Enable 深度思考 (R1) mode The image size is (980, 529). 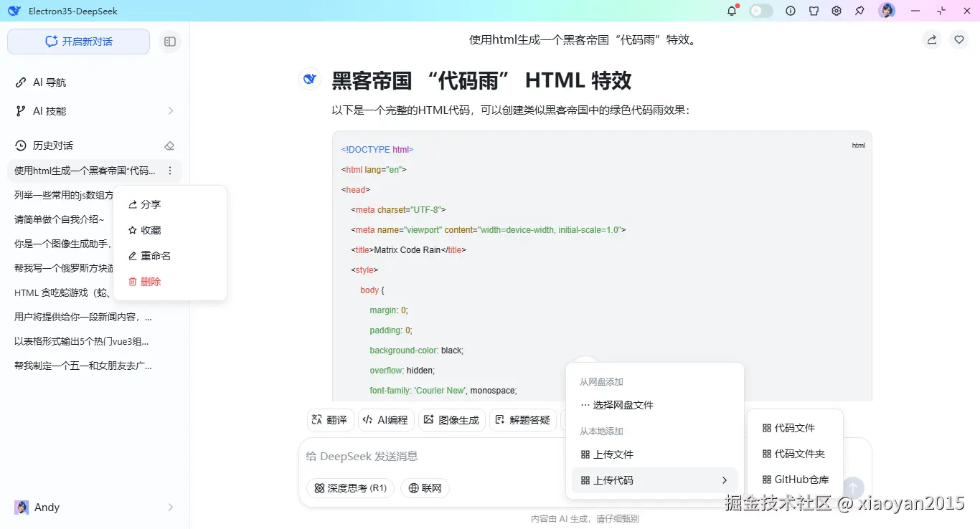[x=350, y=487]
